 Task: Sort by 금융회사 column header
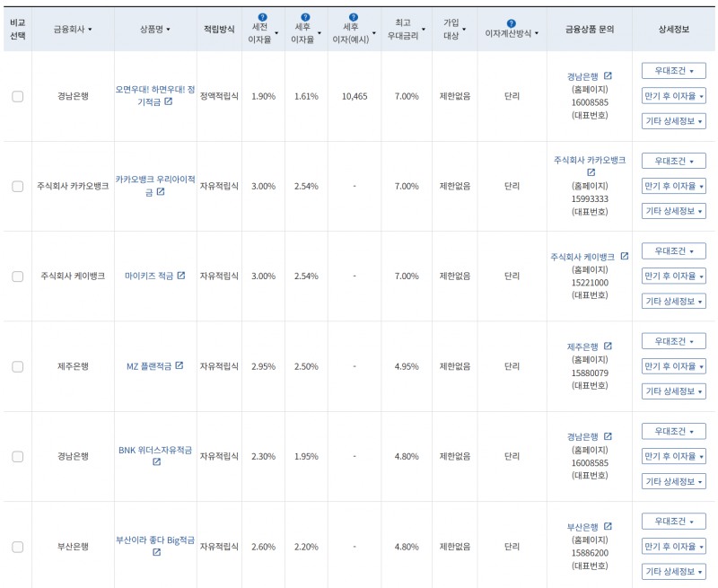pyautogui.click(x=73, y=30)
